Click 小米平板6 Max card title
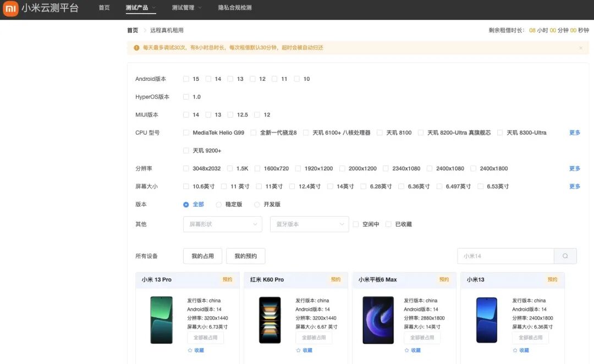 [x=378, y=279]
